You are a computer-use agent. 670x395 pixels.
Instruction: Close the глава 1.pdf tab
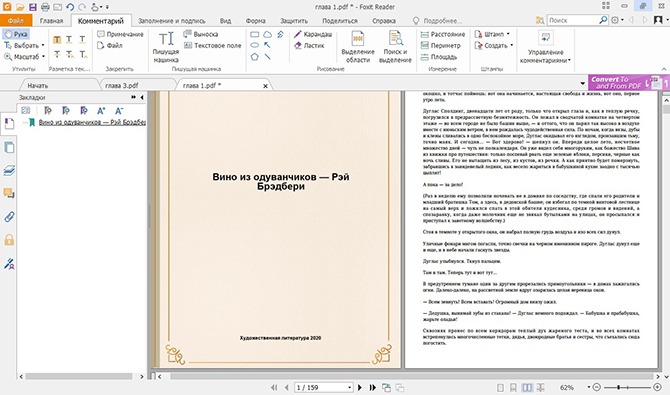click(x=265, y=86)
